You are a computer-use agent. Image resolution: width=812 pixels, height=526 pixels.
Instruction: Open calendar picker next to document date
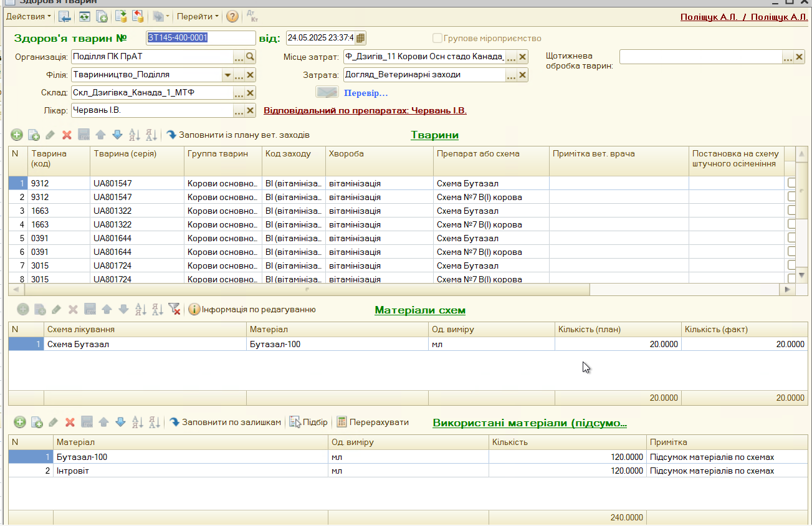point(361,38)
